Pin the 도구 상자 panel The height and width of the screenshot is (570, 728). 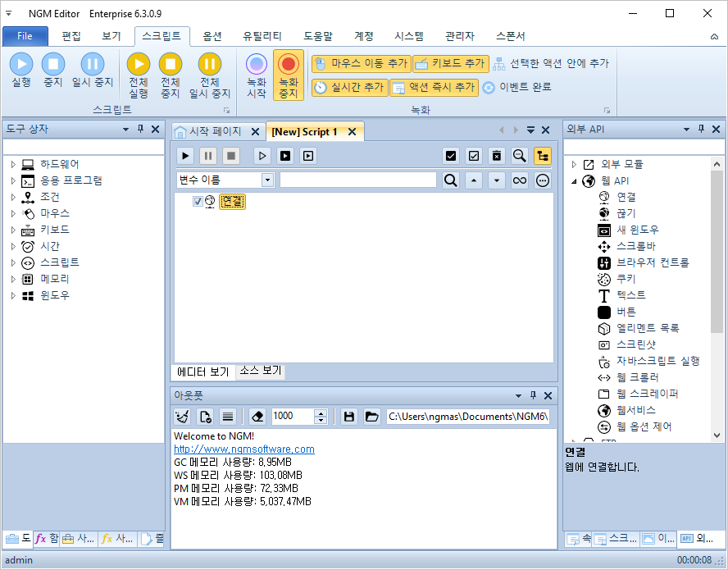click(x=141, y=129)
